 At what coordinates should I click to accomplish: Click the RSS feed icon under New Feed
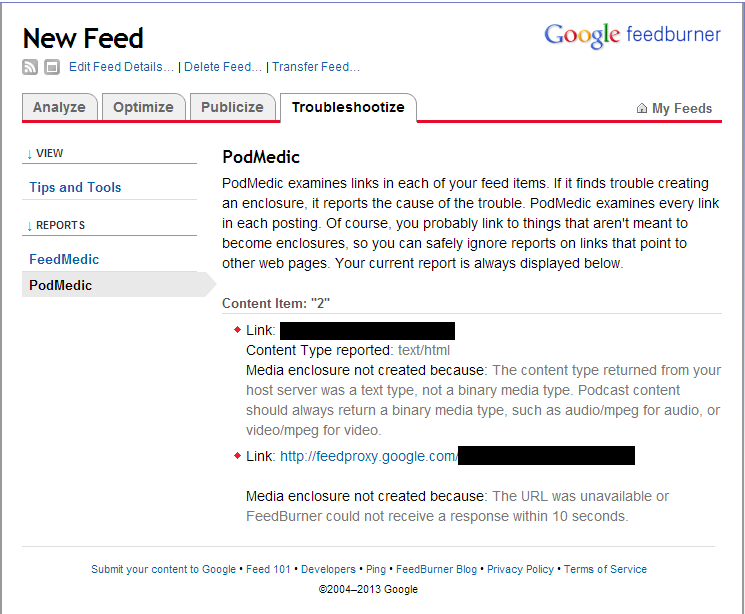click(x=30, y=67)
